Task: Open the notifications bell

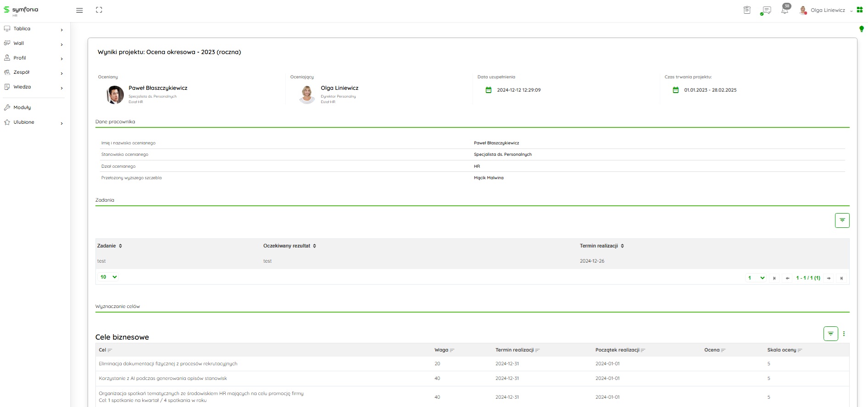Action: coord(785,10)
